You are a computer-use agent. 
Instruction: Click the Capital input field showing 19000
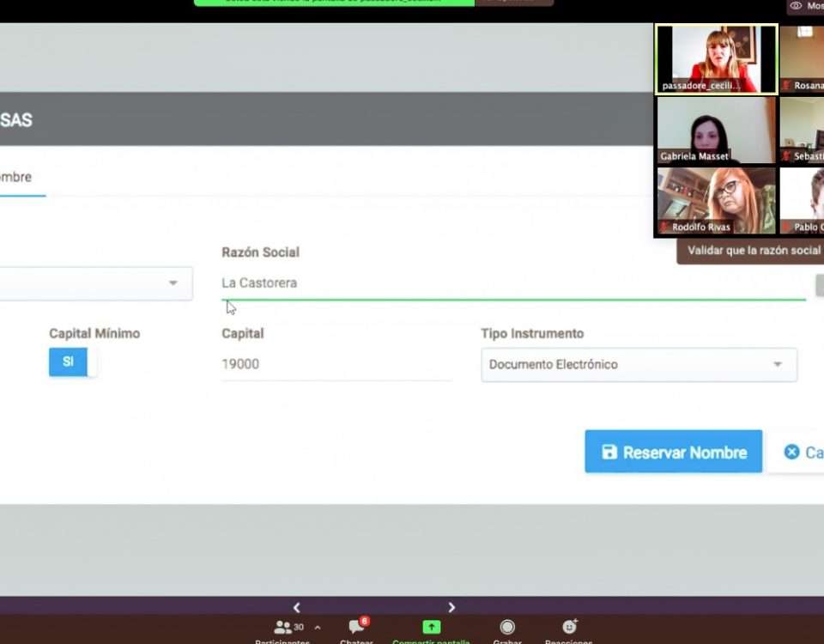[x=336, y=364]
